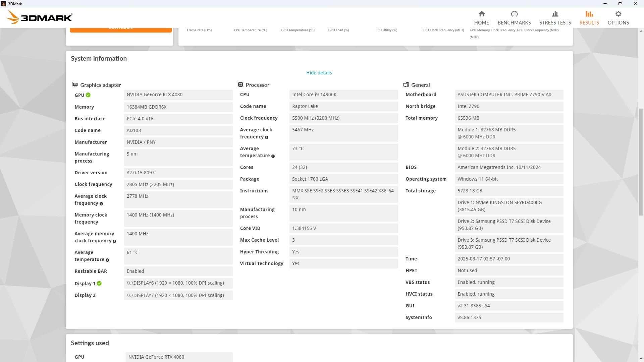Open the Home tab icon
644x362 pixels.
(x=481, y=14)
